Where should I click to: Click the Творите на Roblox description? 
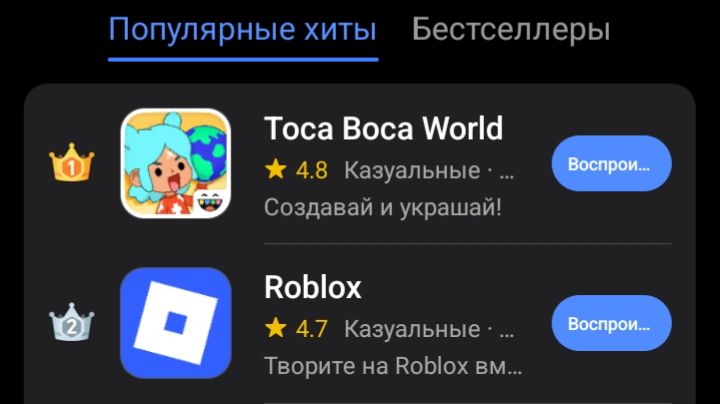pyautogui.click(x=393, y=366)
